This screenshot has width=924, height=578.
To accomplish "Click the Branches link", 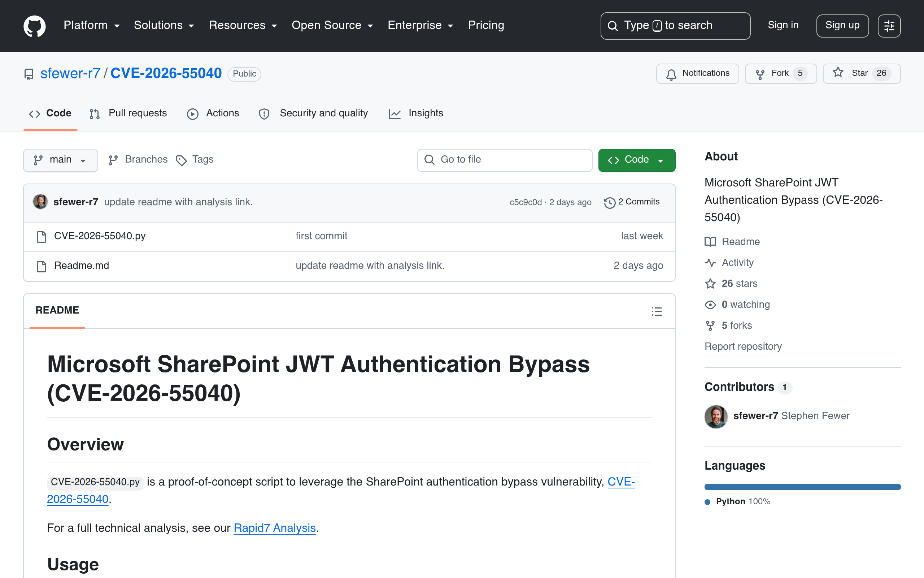I will [138, 159].
